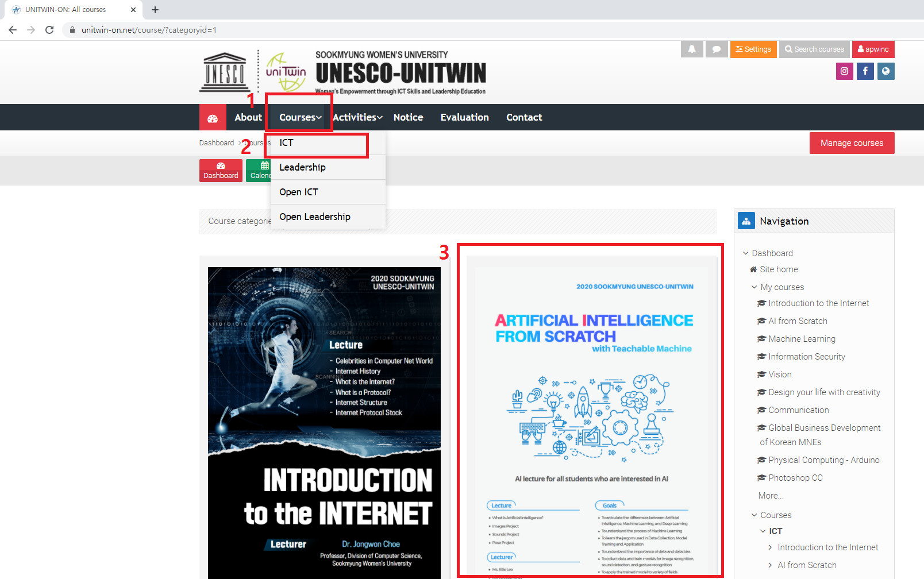Open the Contact menu item
This screenshot has height=579, width=924.
click(524, 117)
